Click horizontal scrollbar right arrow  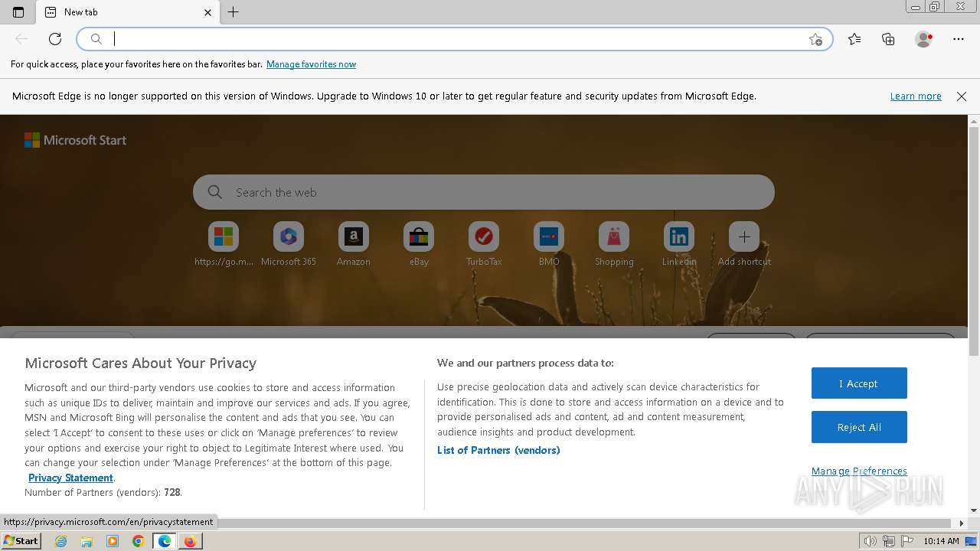click(962, 523)
